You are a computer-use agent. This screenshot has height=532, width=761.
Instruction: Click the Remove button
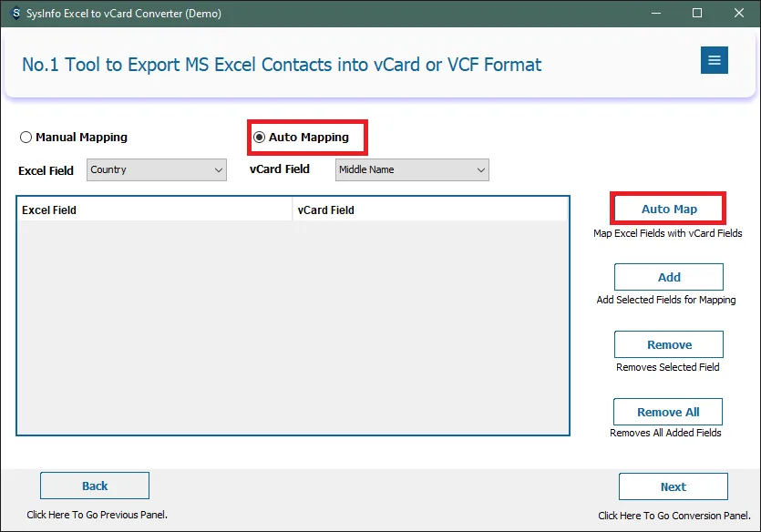pyautogui.click(x=669, y=344)
